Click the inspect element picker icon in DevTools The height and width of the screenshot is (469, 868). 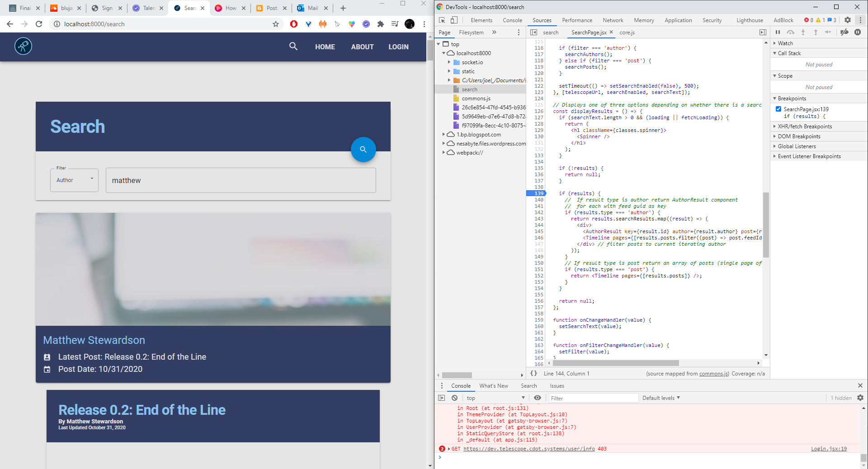(442, 20)
